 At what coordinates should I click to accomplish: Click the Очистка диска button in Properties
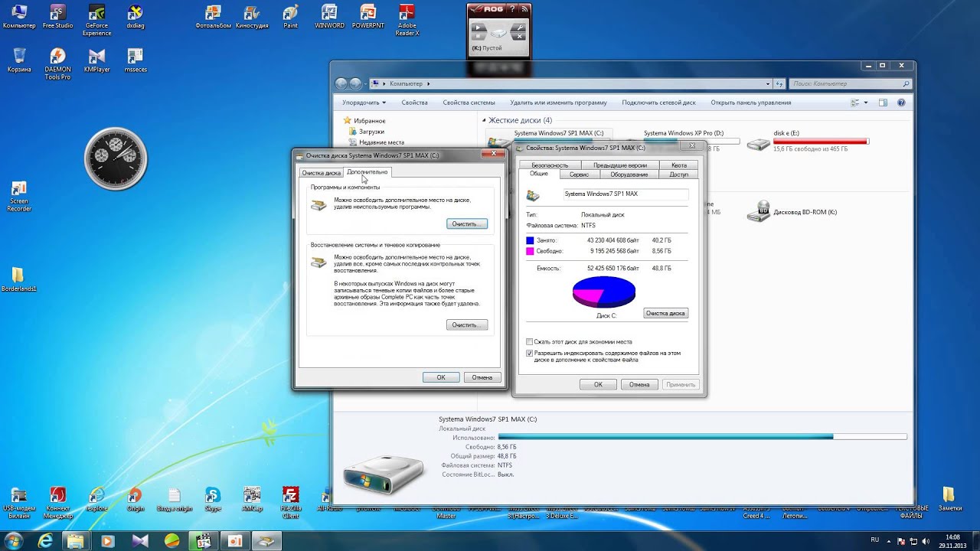point(665,313)
